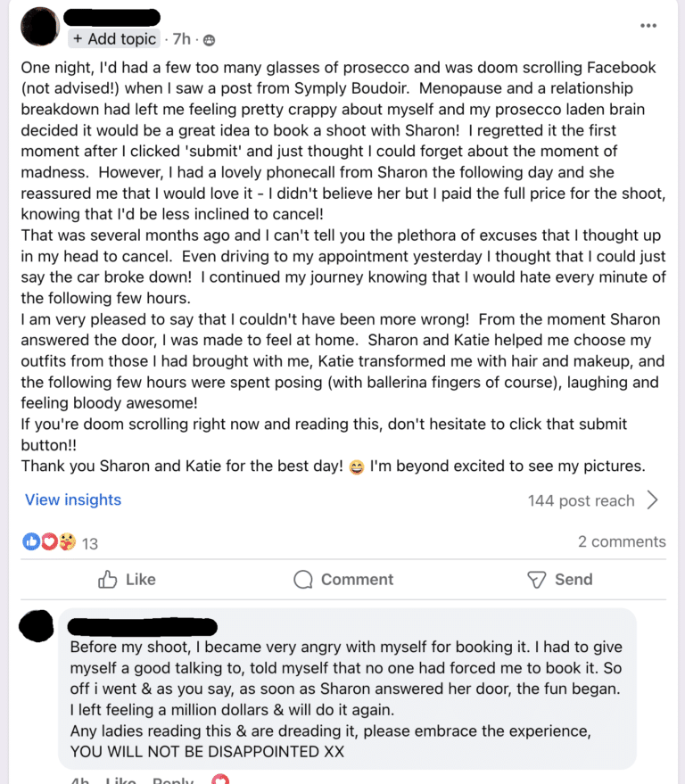685x784 pixels.
Task: Open the 7h post timestamp
Action: 181,39
